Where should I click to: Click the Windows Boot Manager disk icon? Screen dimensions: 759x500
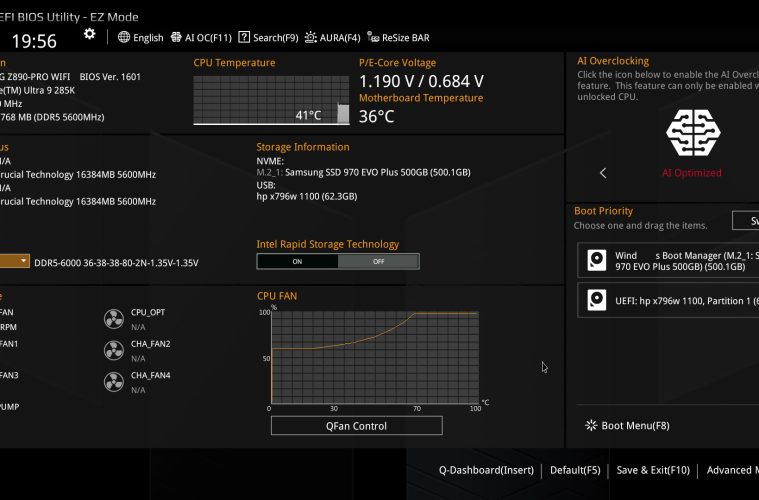596,260
